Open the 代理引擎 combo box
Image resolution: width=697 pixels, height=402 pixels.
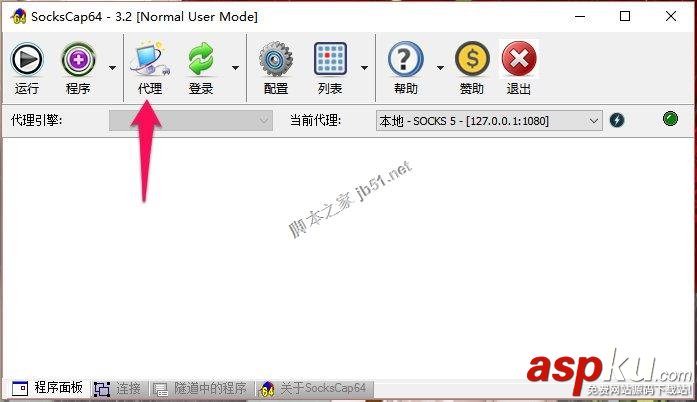point(191,121)
